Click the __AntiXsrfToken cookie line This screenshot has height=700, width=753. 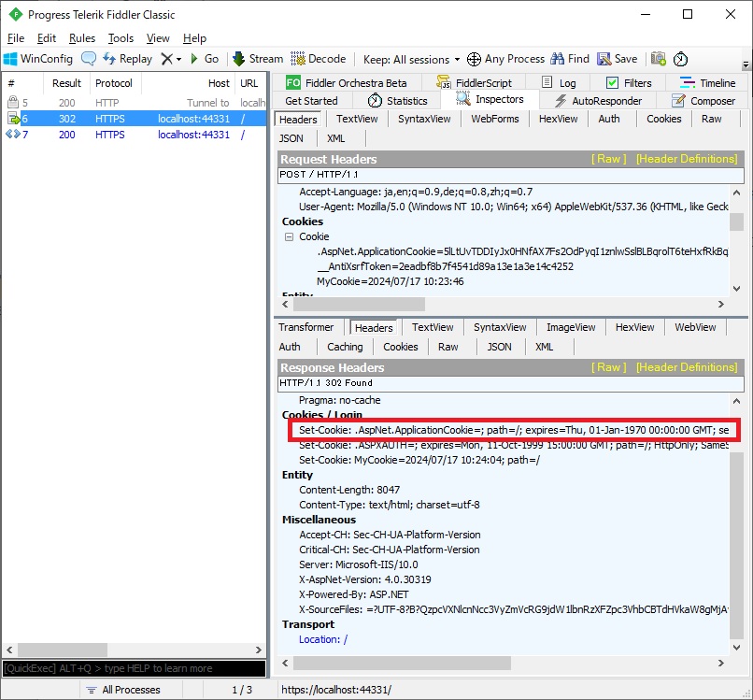tap(445, 266)
